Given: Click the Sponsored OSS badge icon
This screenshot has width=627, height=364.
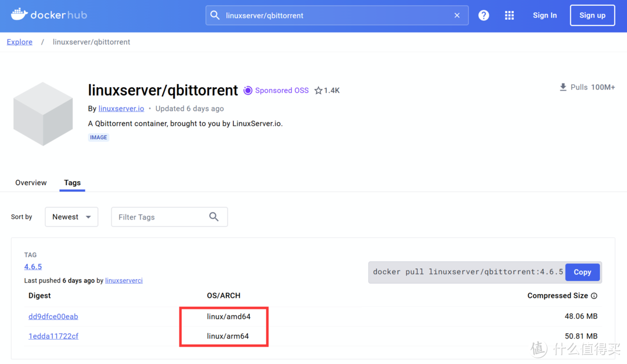Looking at the screenshot, I should coord(248,91).
